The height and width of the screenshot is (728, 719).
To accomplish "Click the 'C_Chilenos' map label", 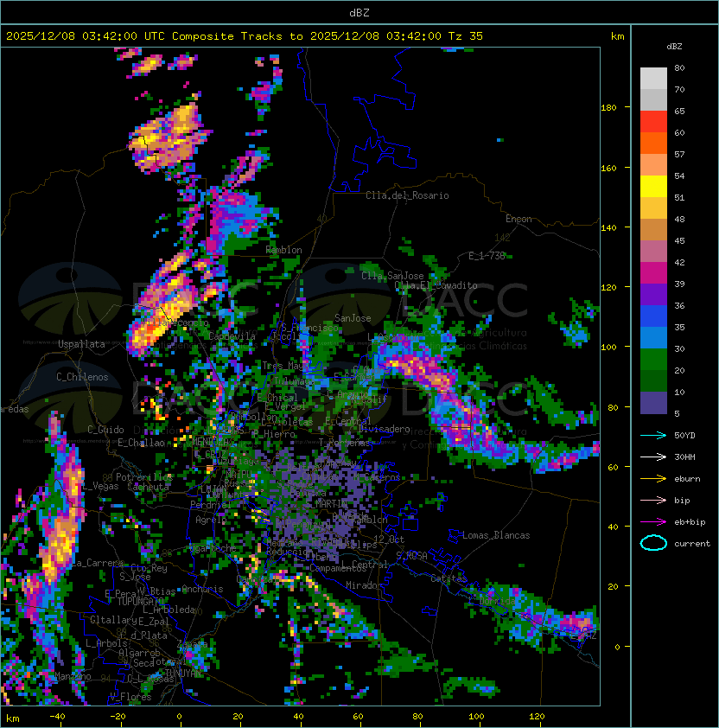I will (x=82, y=377).
